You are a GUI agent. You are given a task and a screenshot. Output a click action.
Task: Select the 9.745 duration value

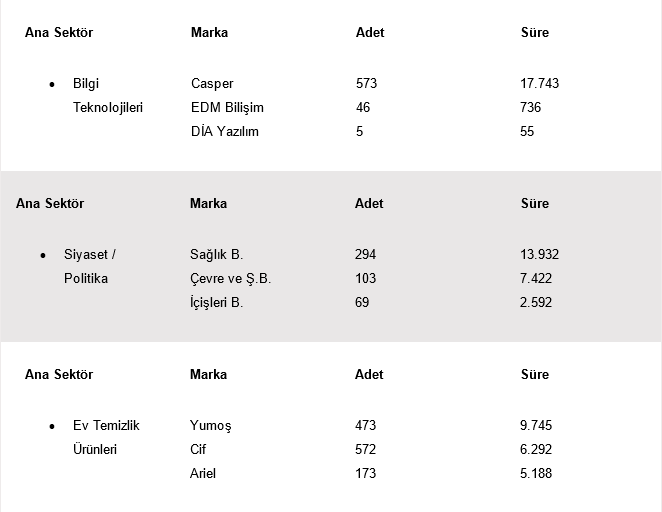pos(536,425)
